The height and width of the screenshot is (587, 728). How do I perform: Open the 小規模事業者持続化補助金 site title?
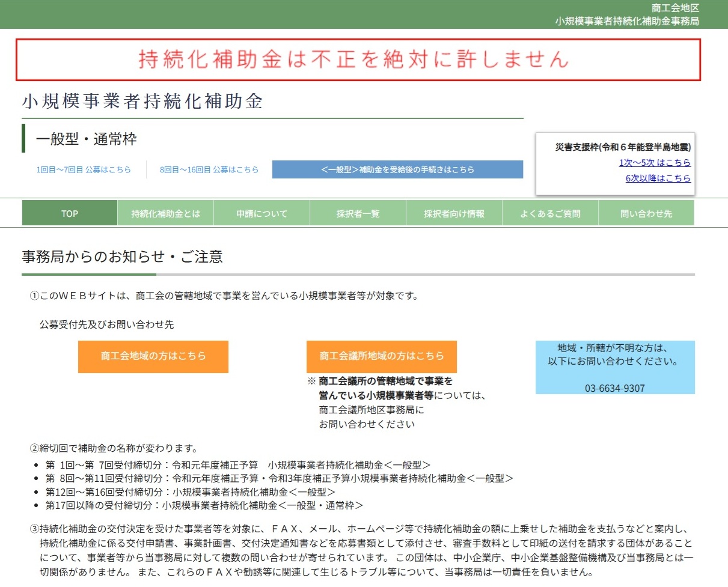142,102
